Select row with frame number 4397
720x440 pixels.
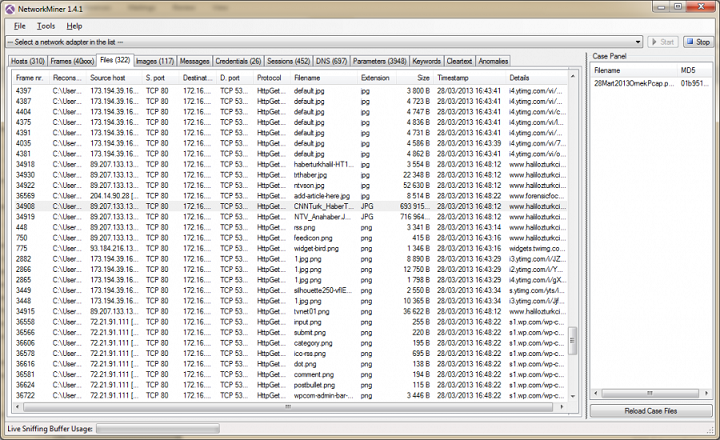(x=289, y=90)
